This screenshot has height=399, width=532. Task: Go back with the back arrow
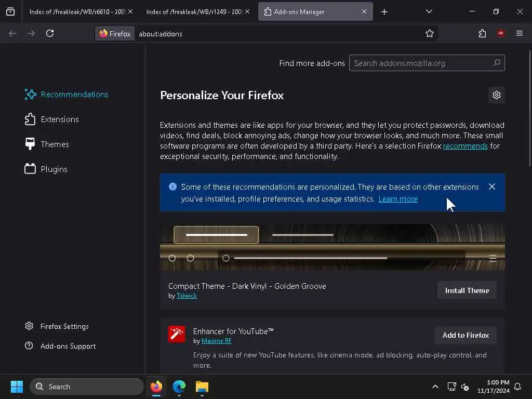pyautogui.click(x=12, y=33)
